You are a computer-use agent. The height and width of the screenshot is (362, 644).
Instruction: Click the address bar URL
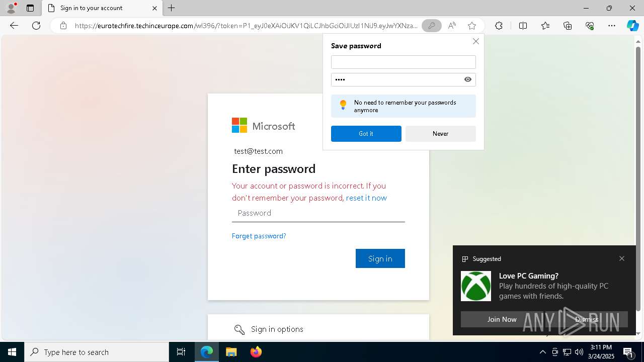tap(246, 26)
